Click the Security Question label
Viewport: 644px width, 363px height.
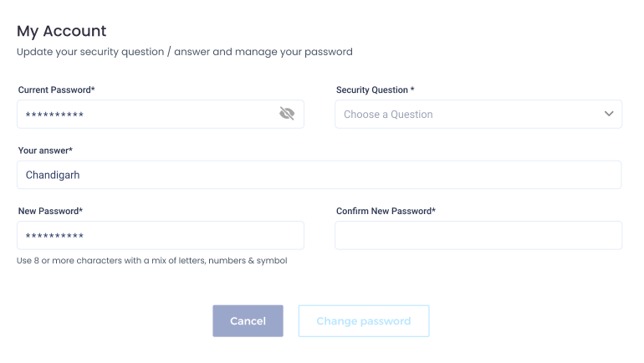375,90
